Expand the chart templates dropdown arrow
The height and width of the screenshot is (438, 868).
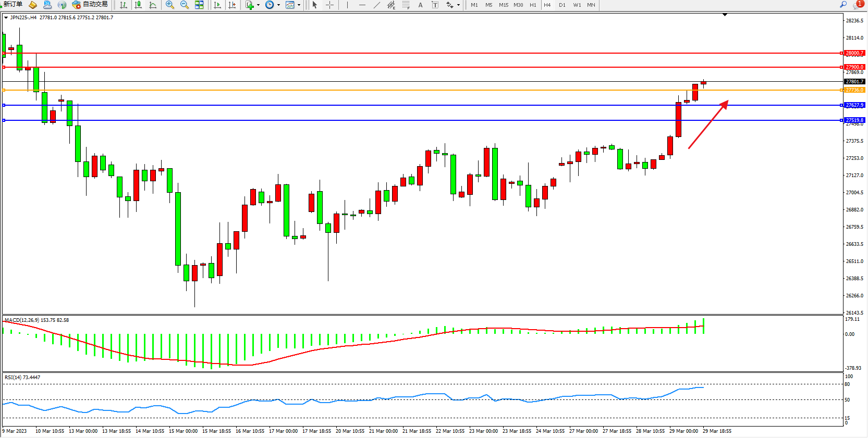point(299,5)
